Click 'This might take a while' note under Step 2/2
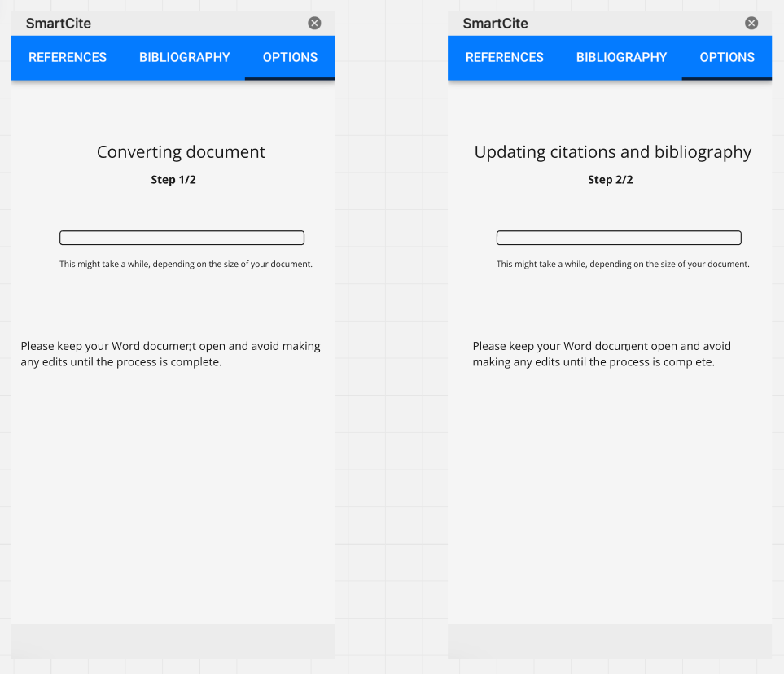This screenshot has height=674, width=784. (623, 264)
